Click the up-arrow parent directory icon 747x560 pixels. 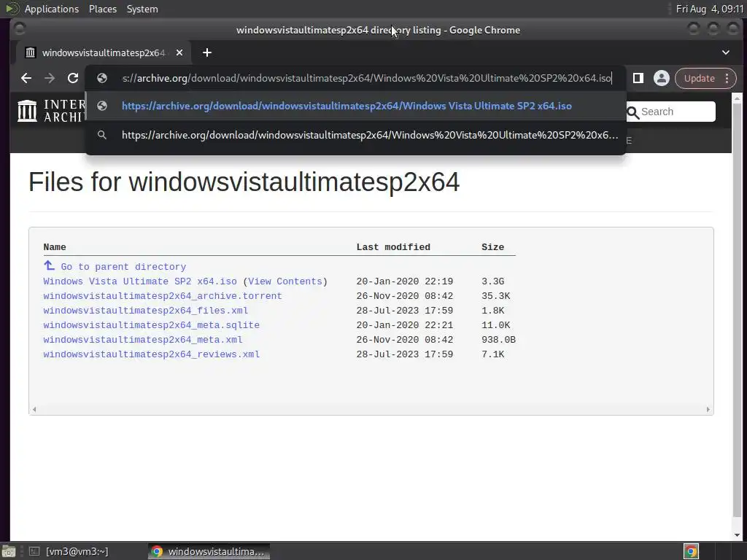click(49, 265)
